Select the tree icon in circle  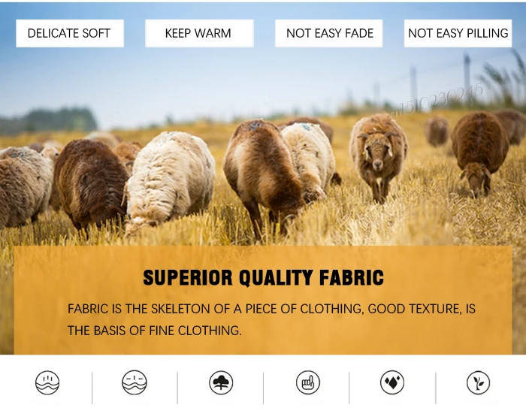coord(221,382)
